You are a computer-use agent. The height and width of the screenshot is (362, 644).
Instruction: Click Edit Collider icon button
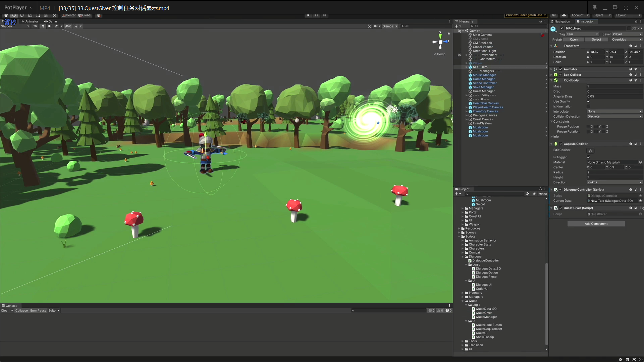(591, 150)
